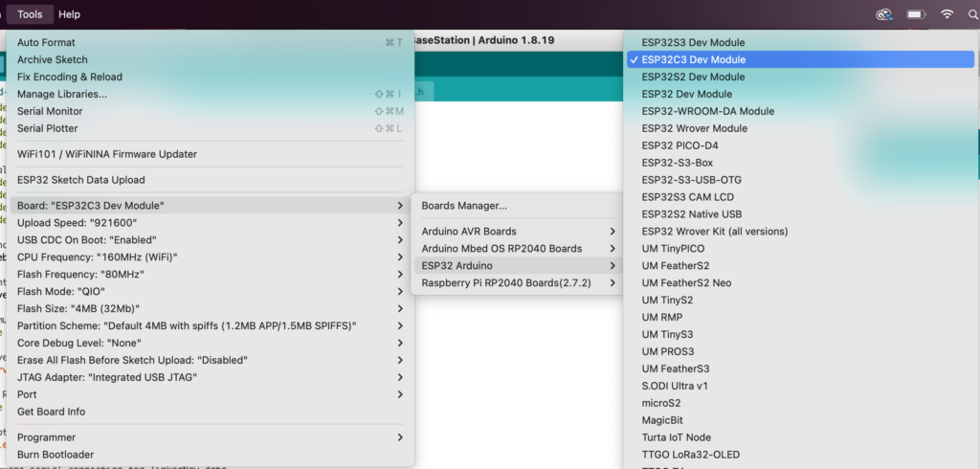980x469 pixels.
Task: Expand Flash Frequency: "80MHz" submenu
Action: 210,274
